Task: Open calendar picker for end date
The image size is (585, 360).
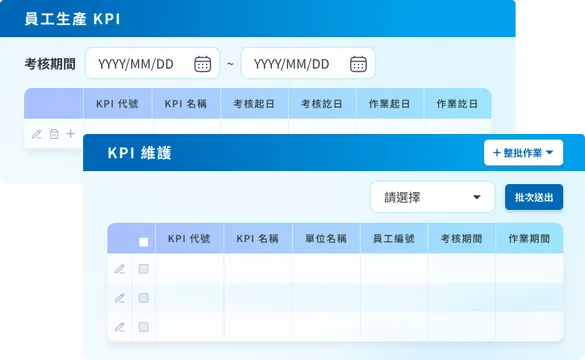Action: point(358,64)
